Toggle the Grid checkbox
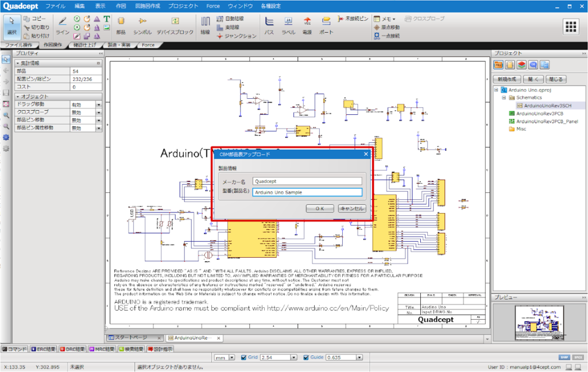The image size is (588, 372). [x=244, y=357]
